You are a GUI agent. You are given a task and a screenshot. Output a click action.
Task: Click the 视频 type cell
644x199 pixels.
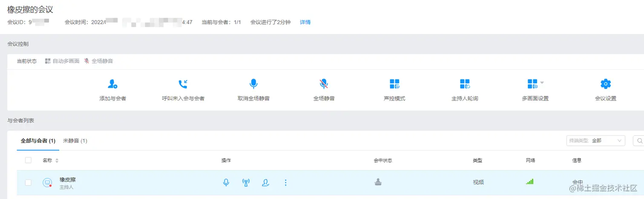pyautogui.click(x=478, y=182)
